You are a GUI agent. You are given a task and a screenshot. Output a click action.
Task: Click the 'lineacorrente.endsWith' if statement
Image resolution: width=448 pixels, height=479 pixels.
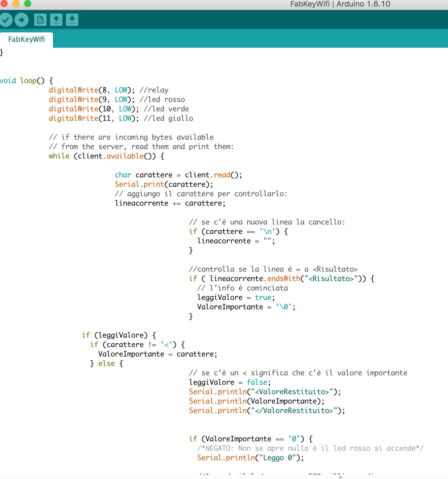point(282,279)
